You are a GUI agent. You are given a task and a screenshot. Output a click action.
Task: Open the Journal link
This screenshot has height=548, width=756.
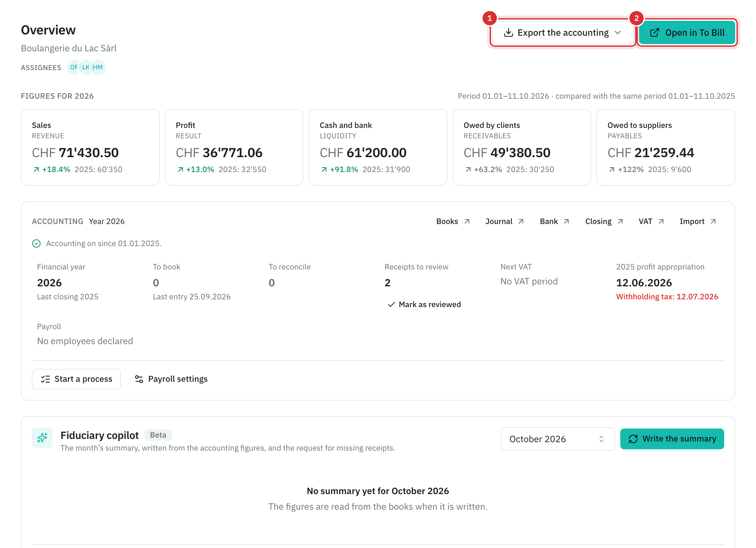point(505,221)
